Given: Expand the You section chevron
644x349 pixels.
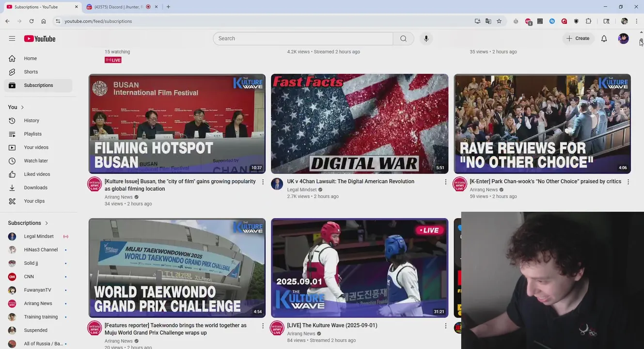Looking at the screenshot, I should 22,107.
